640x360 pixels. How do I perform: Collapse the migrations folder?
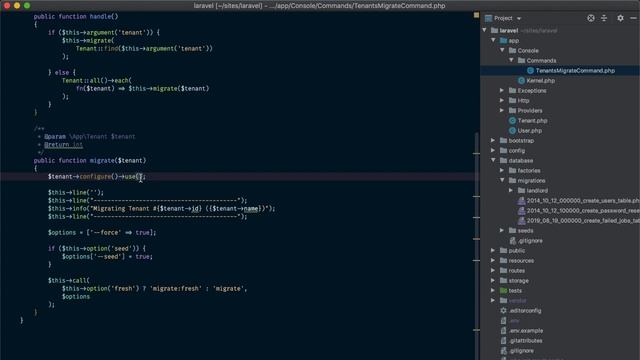point(502,180)
